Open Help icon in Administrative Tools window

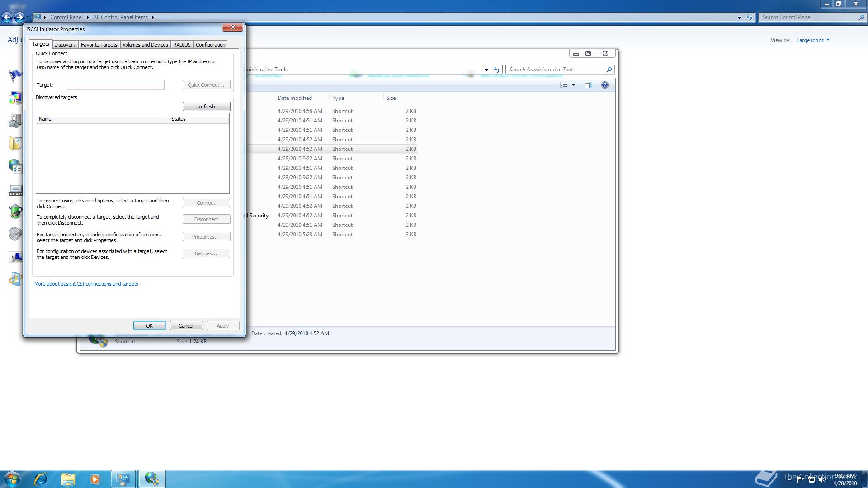point(604,85)
